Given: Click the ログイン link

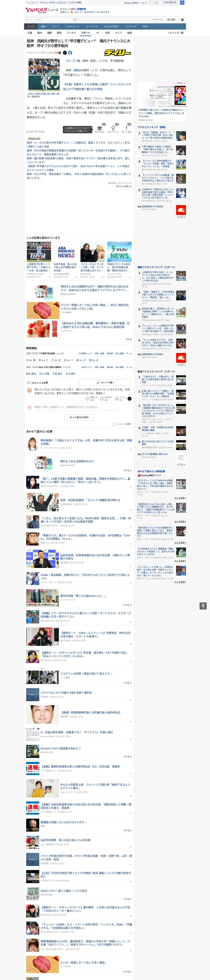Looking at the screenshot, I should click(64, 12).
